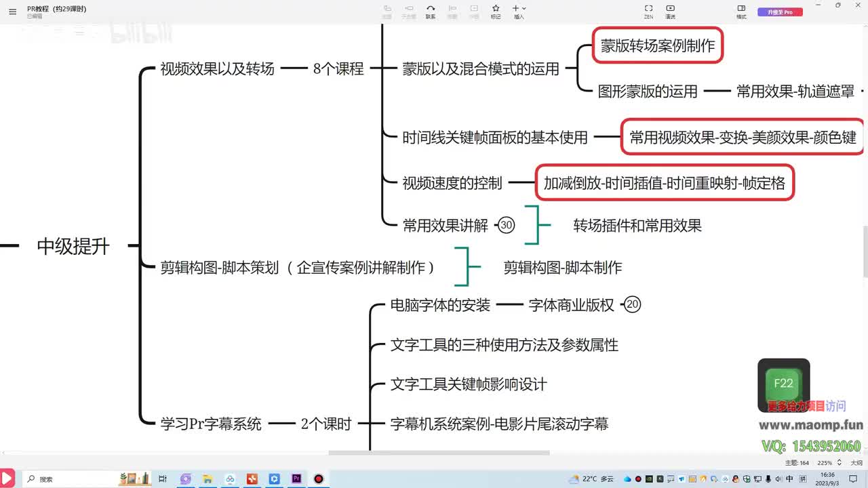Image resolution: width=868 pixels, height=488 pixels.
Task: Open the red-orange app taskbar icon
Action: (252, 479)
